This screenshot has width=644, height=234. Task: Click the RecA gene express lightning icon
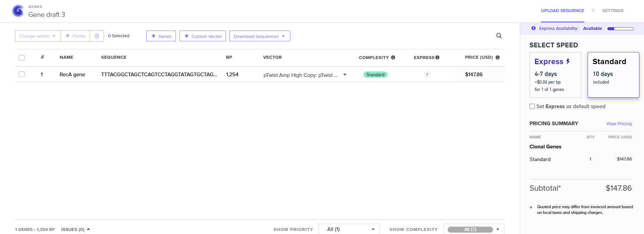[427, 74]
